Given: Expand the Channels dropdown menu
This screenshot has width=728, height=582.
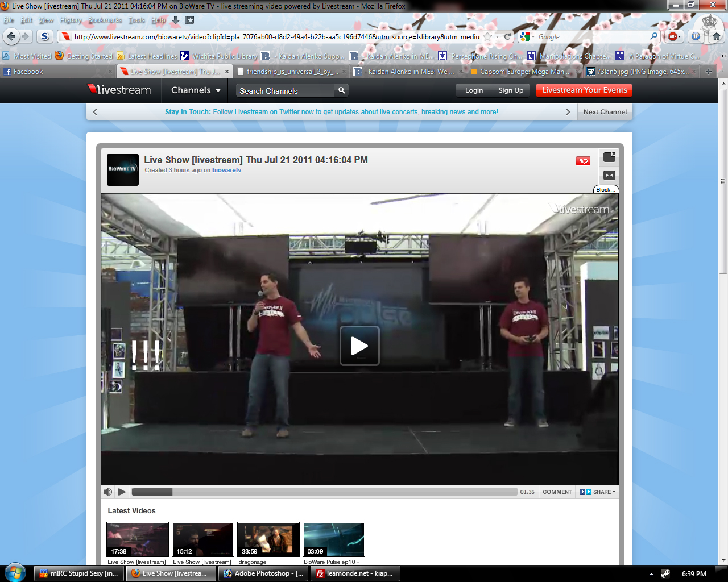Looking at the screenshot, I should click(196, 90).
